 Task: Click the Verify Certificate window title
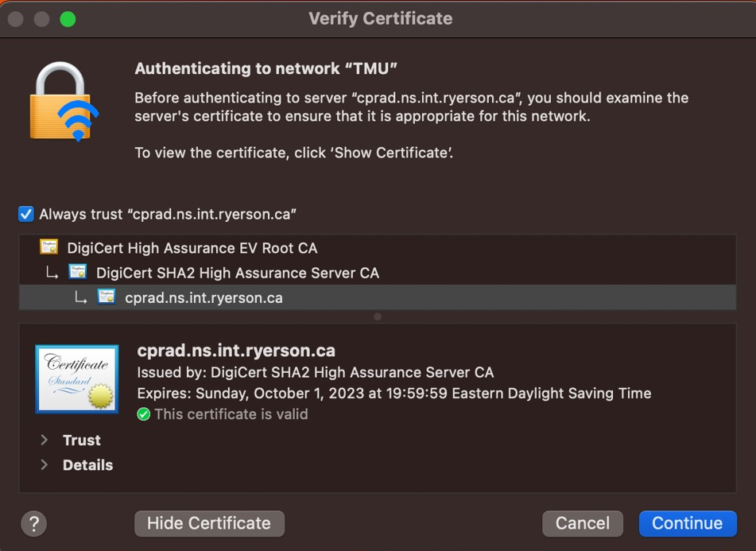click(380, 19)
